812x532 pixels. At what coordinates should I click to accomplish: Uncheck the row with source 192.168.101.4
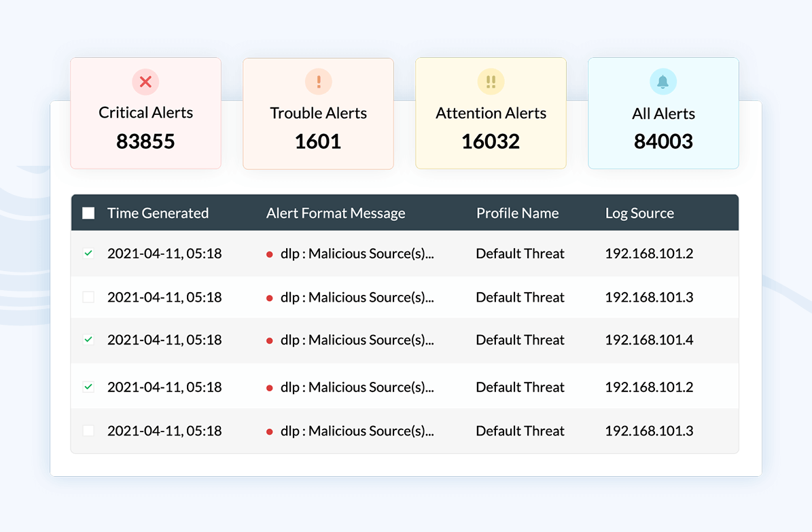pos(88,340)
